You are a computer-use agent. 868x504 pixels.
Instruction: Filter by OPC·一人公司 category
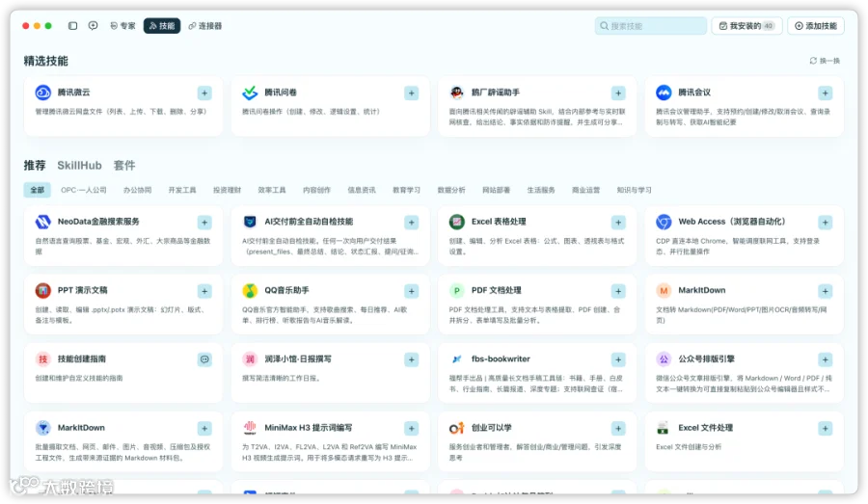pos(84,190)
